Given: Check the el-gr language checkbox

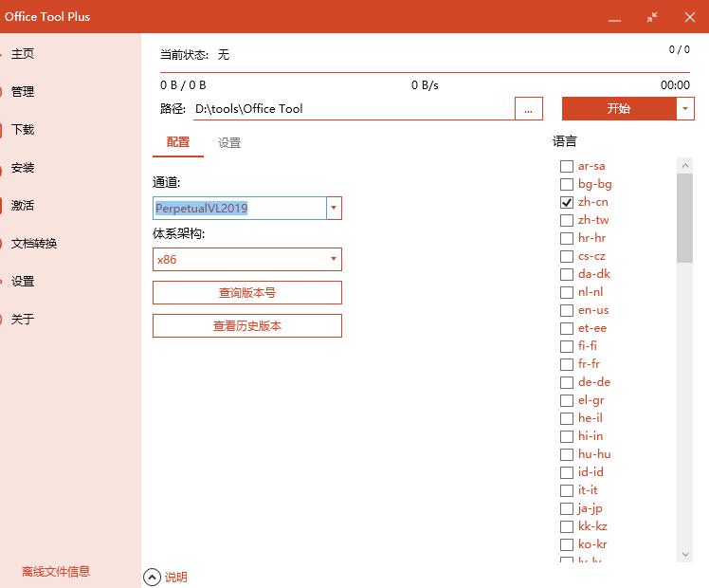Looking at the screenshot, I should pos(567,400).
